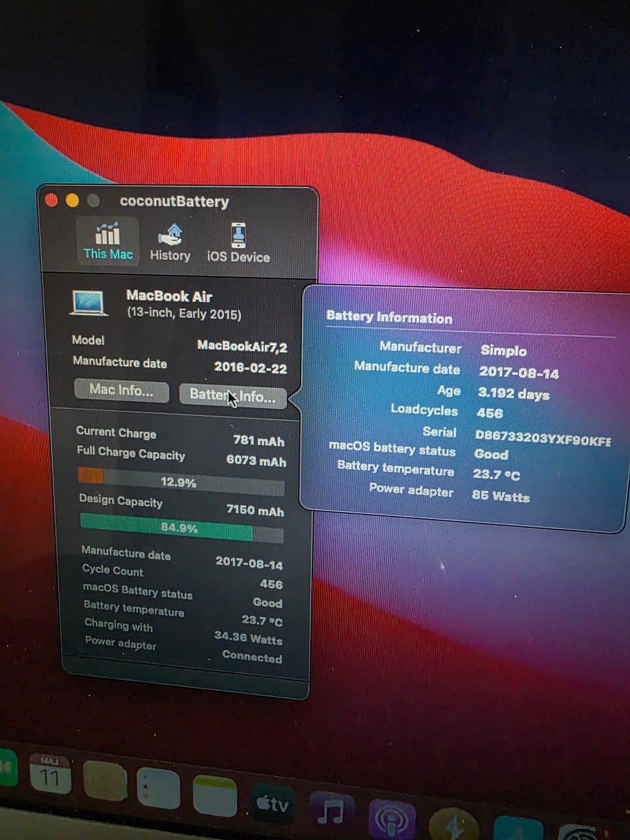
Task: Click the Charging with label
Action: coord(118,625)
